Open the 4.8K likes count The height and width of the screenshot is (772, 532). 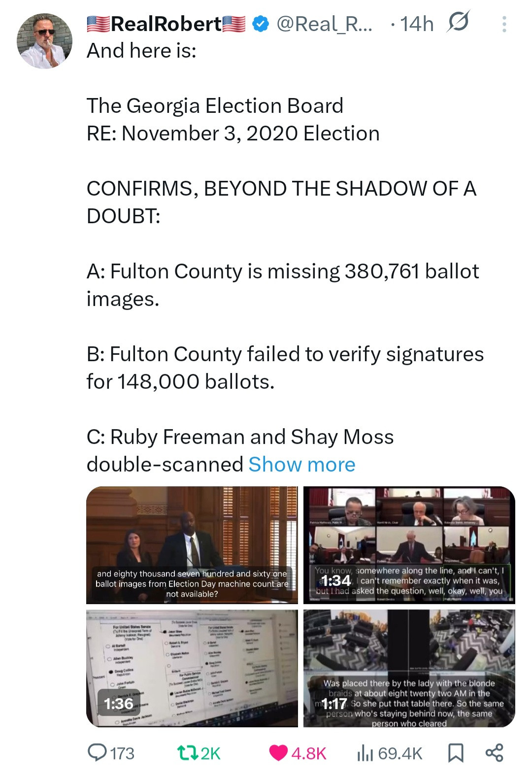(x=308, y=753)
